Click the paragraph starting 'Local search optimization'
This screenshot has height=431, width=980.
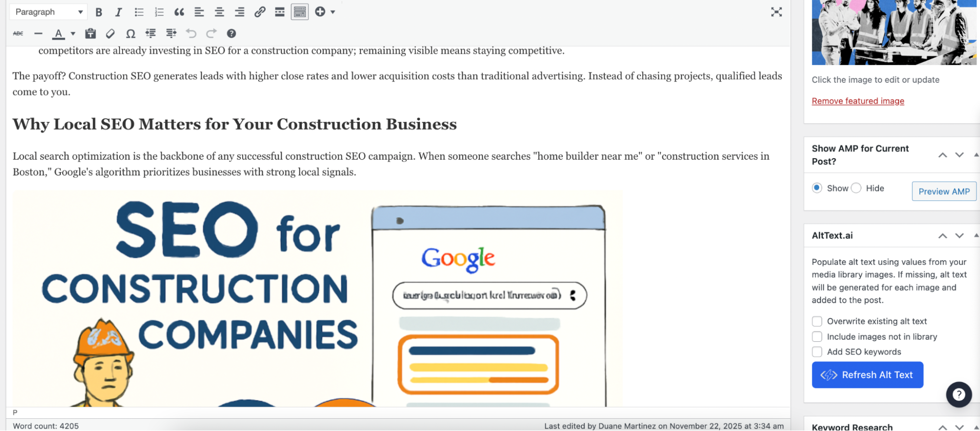click(391, 164)
